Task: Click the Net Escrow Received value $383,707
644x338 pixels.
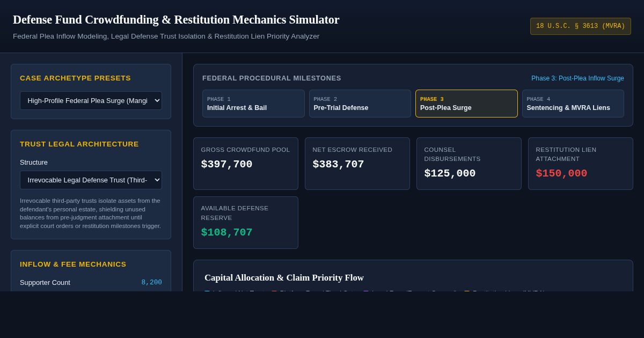Action: click(x=338, y=164)
